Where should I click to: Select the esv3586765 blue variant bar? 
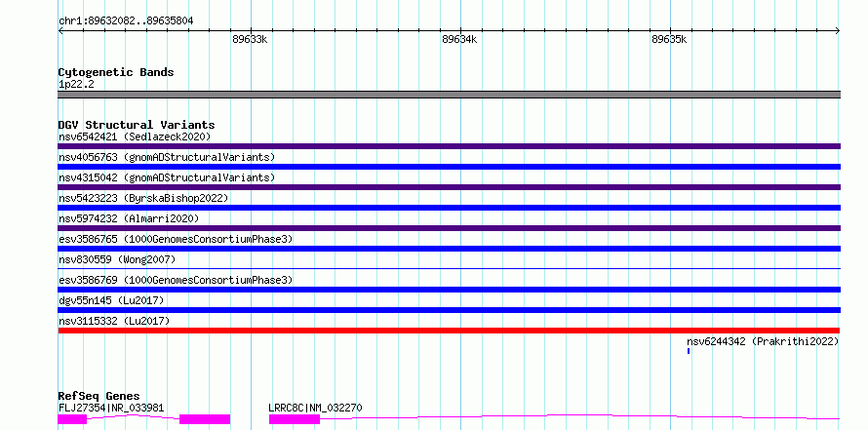(x=449, y=249)
